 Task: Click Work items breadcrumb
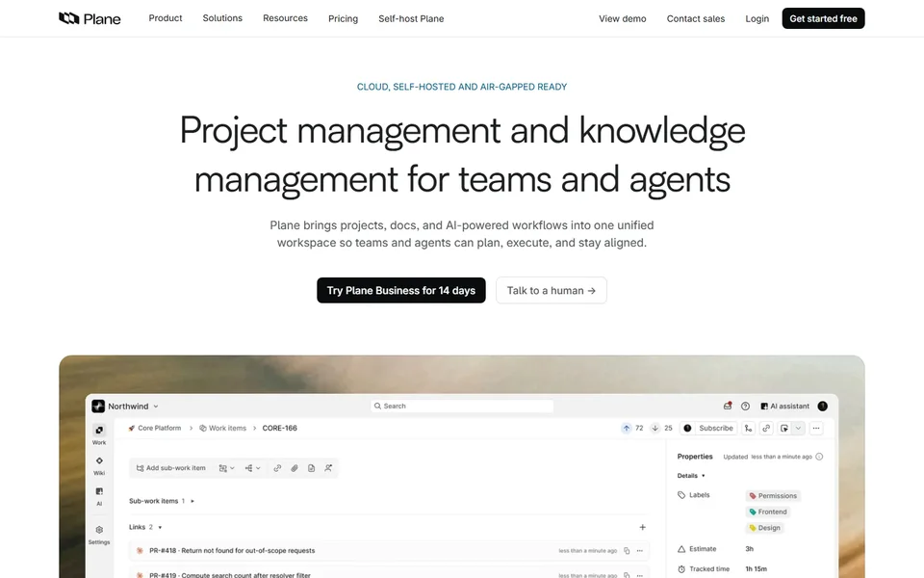point(222,428)
